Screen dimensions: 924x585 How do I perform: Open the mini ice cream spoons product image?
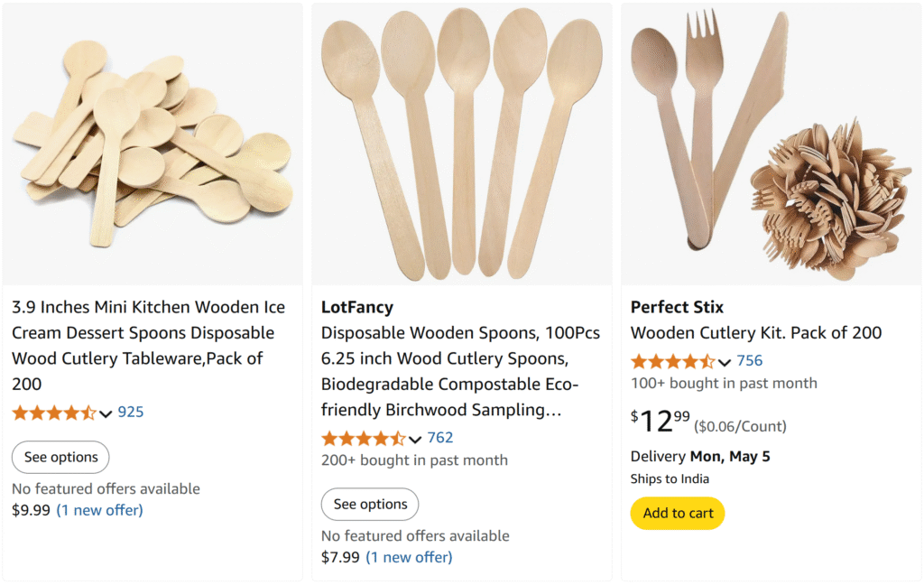152,144
